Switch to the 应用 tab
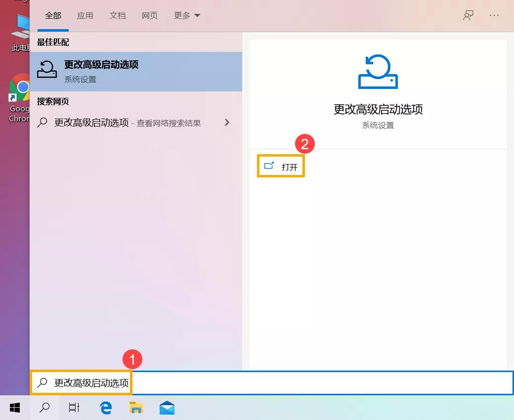The image size is (514, 420). (85, 15)
